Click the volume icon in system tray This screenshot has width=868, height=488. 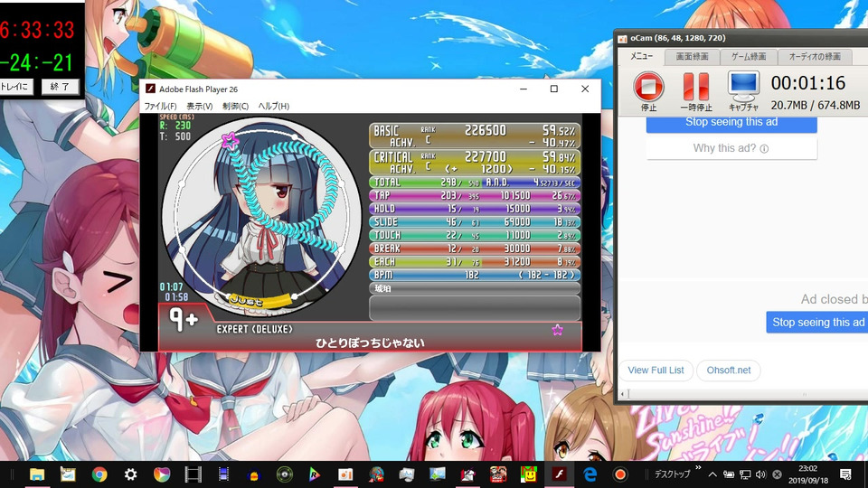click(760, 474)
